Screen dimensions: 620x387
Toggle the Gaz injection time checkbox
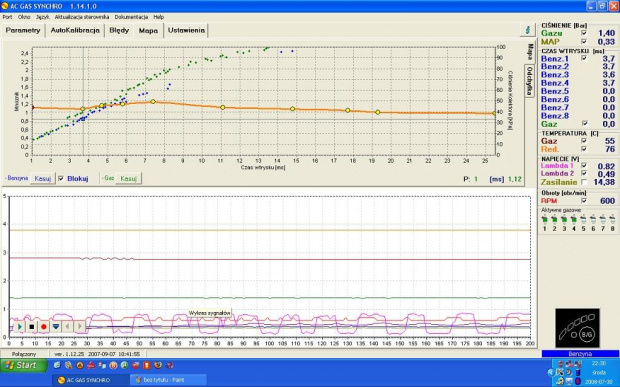click(x=584, y=123)
